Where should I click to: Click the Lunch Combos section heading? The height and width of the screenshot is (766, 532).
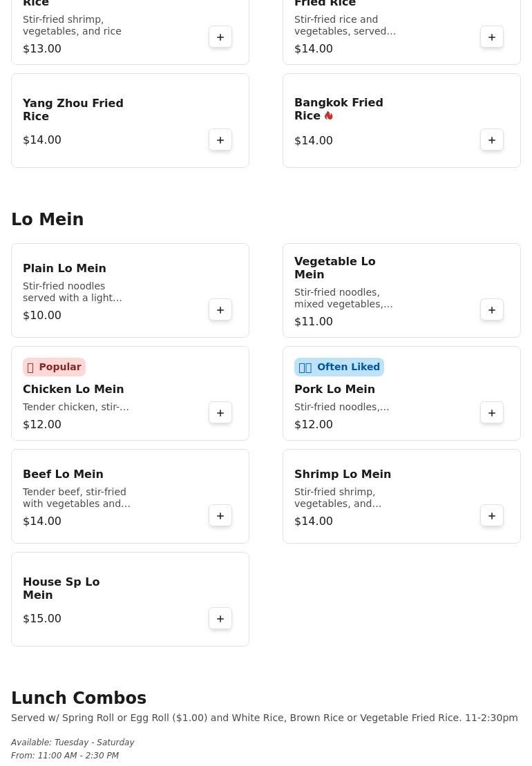click(x=79, y=698)
